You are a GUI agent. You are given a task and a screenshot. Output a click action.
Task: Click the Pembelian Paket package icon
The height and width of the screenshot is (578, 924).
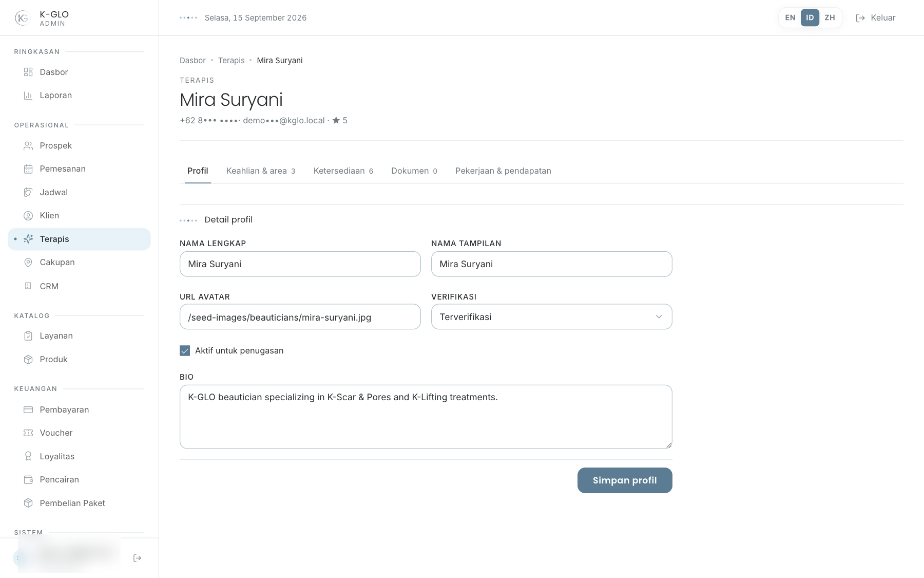(28, 503)
